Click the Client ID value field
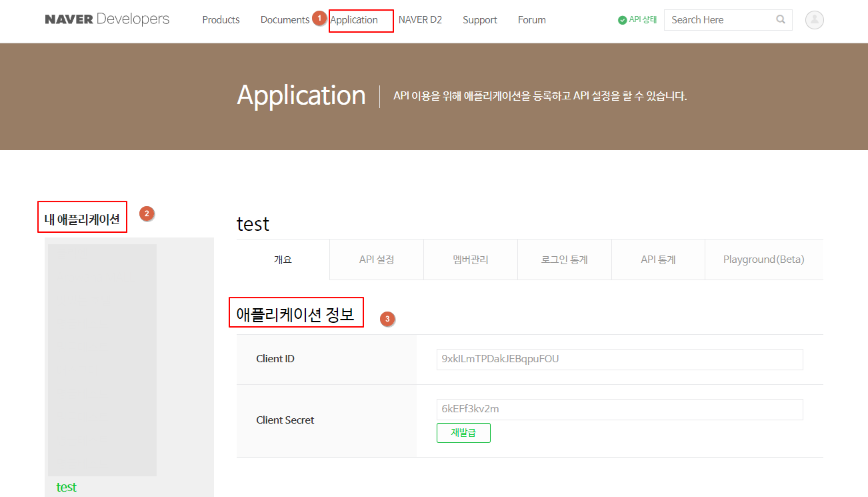Screen dimensions: 868x497 [x=619, y=359]
